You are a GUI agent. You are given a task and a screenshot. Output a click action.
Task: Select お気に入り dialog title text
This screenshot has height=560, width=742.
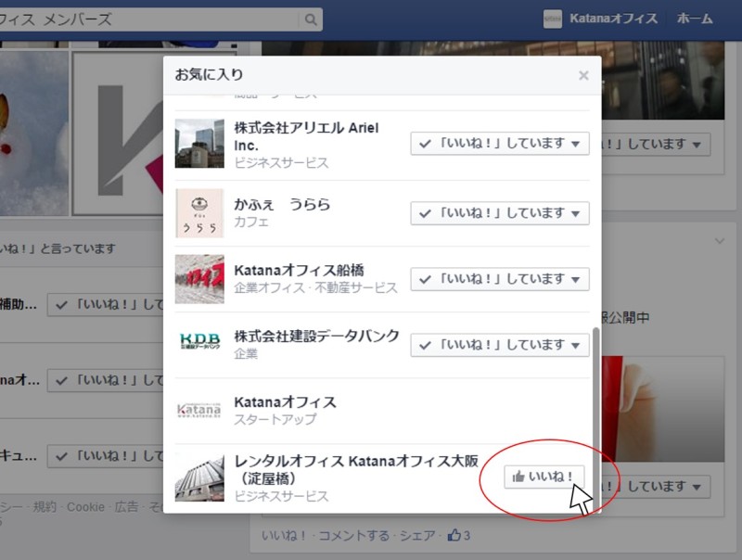(x=210, y=75)
